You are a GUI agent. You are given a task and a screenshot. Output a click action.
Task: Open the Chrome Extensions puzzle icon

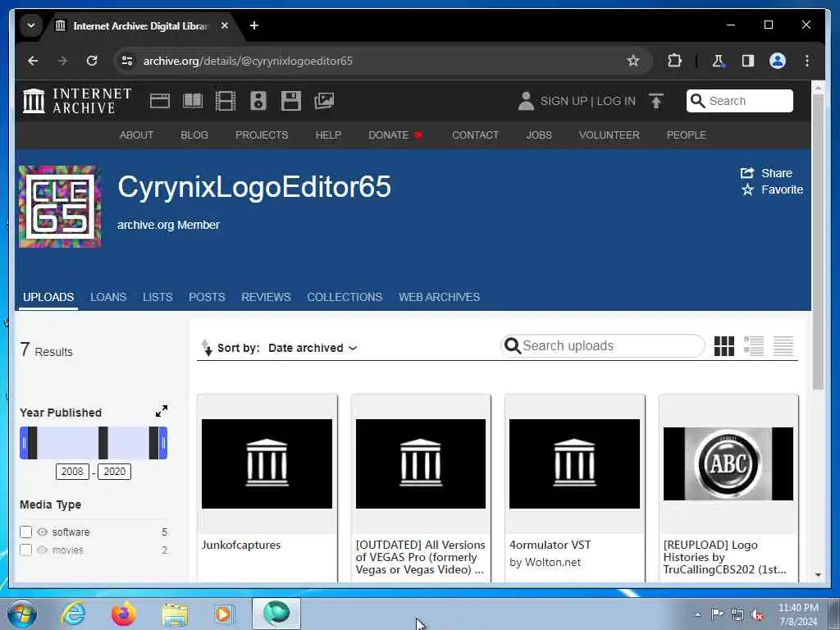[674, 61]
